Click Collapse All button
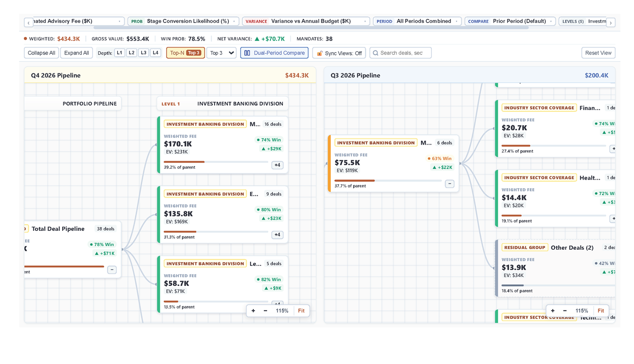The height and width of the screenshot is (364, 634). point(41,53)
